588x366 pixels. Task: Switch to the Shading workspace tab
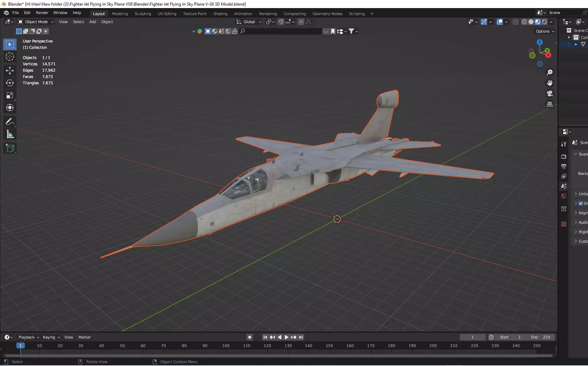[220, 14]
